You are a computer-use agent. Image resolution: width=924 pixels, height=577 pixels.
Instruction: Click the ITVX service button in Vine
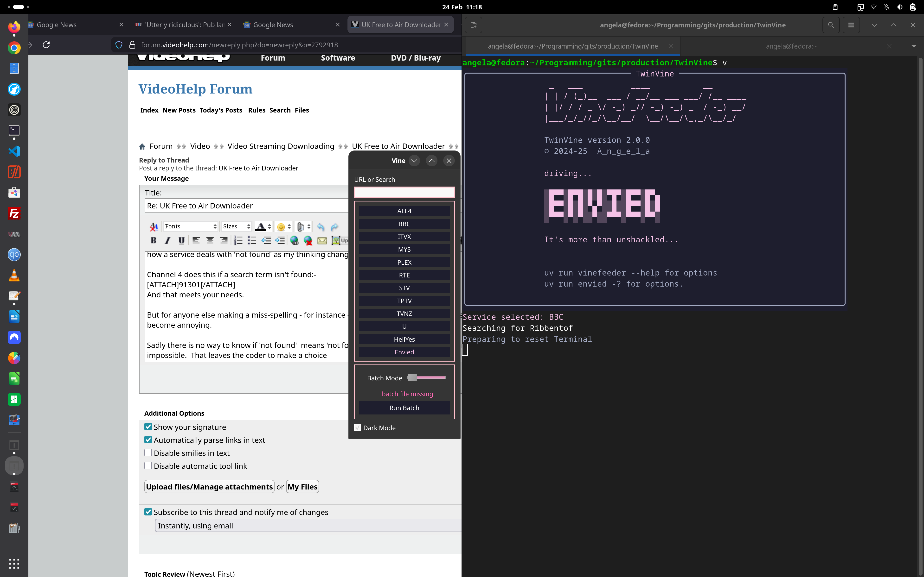coord(404,237)
